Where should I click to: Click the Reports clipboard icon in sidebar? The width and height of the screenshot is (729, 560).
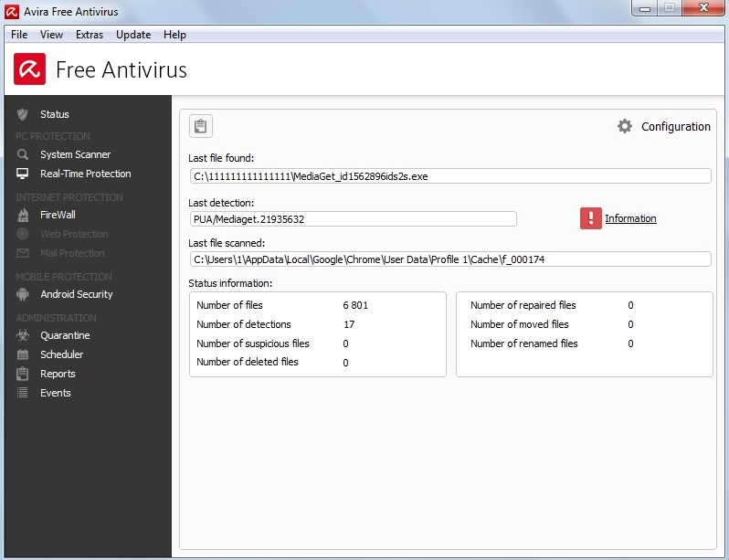(x=22, y=374)
